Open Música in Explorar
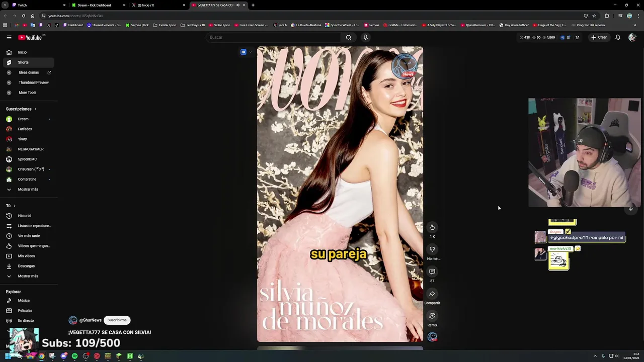Viewport: 644px width, 362px height. 29,301
